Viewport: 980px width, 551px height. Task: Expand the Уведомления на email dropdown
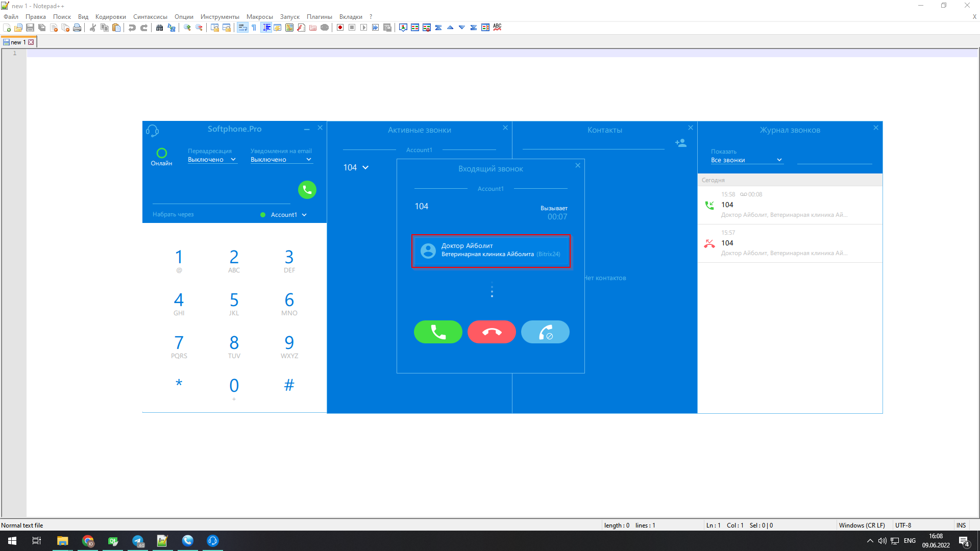[281, 160]
